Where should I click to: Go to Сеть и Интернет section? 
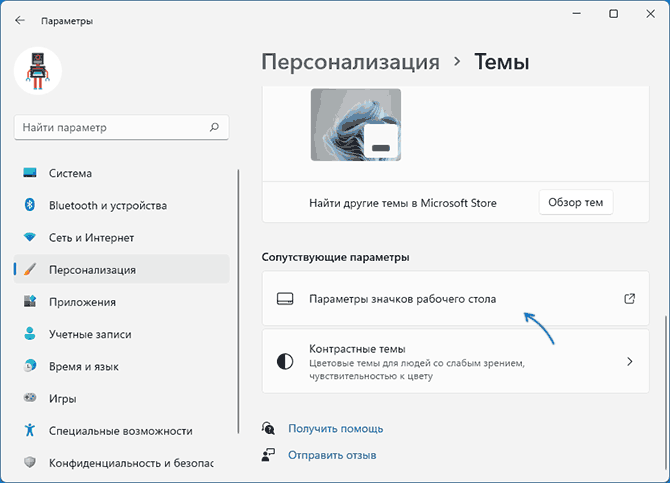point(122,237)
